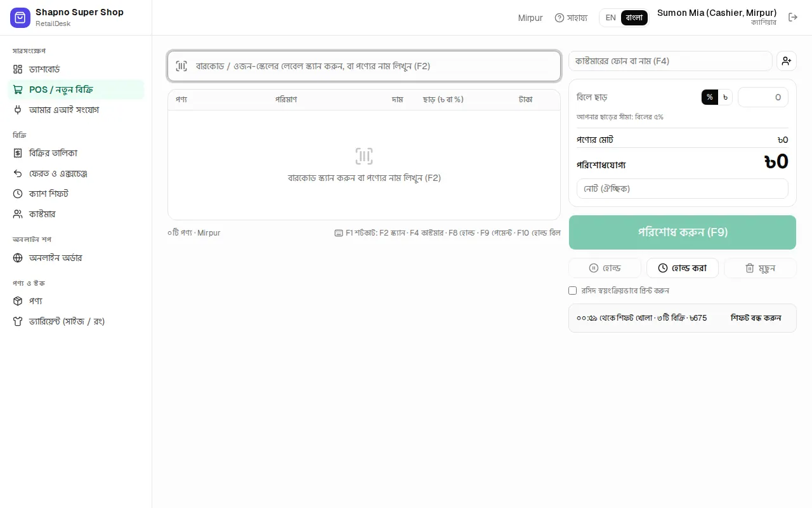Switch language to বাংলা

[634, 18]
